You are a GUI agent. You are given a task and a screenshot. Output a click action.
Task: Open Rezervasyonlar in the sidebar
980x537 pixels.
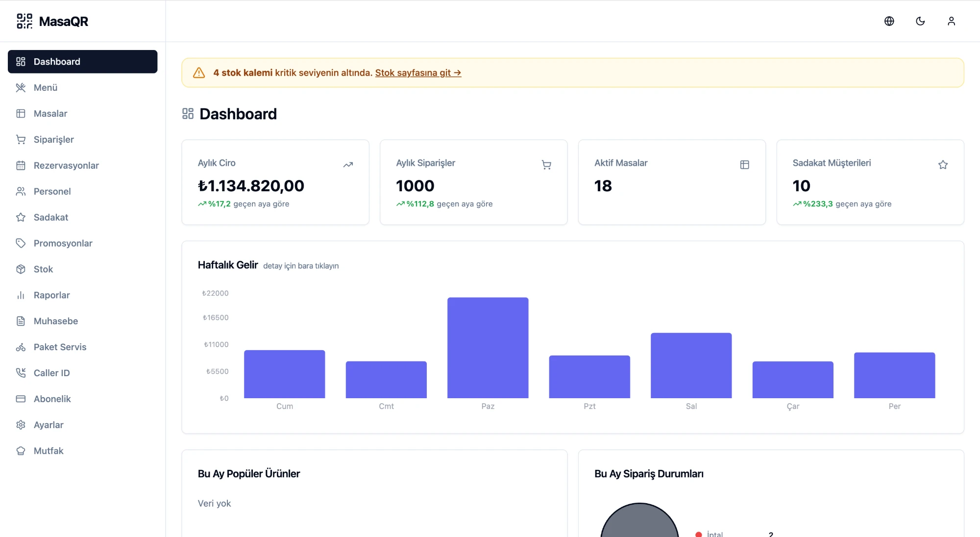click(82, 166)
